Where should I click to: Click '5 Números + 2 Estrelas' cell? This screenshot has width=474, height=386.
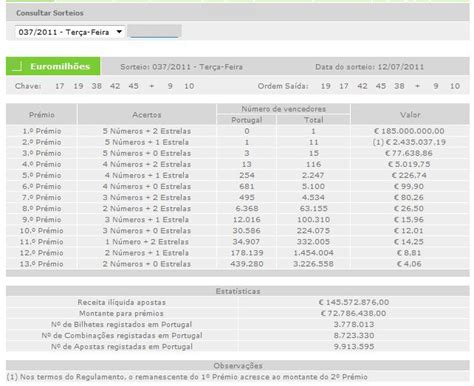click(x=147, y=131)
